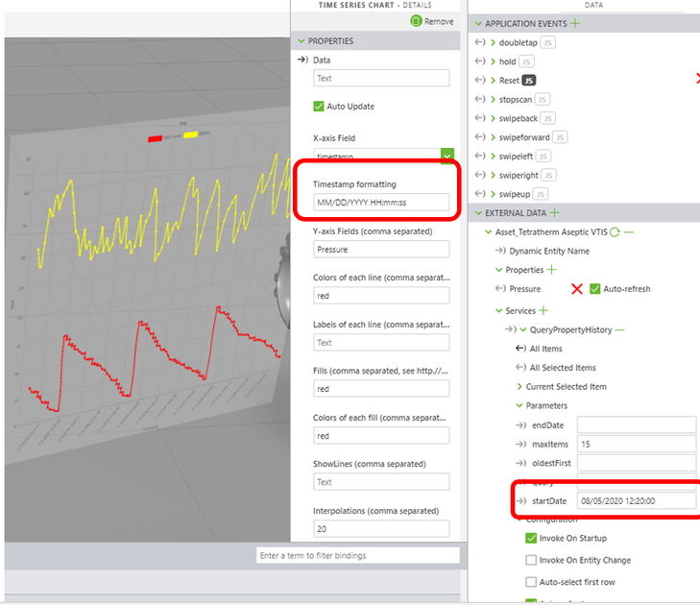Click the Fills input field

point(381,389)
